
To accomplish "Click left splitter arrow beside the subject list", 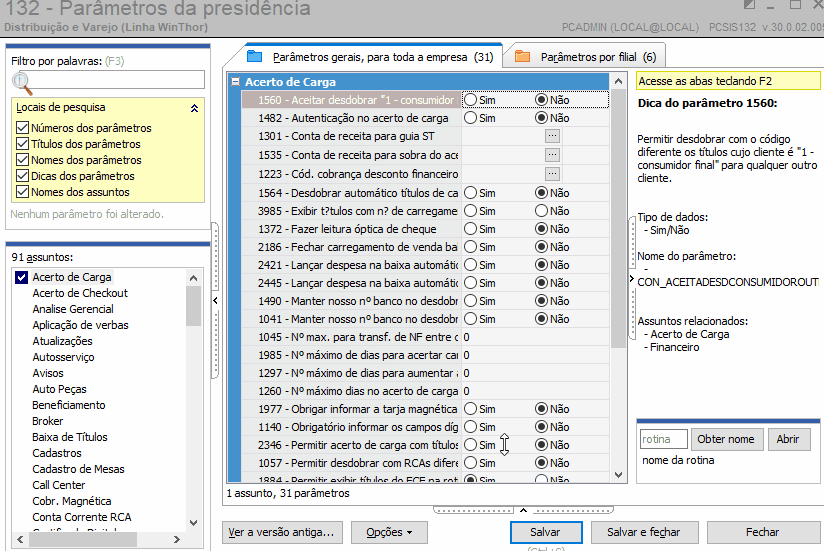I will (215, 300).
